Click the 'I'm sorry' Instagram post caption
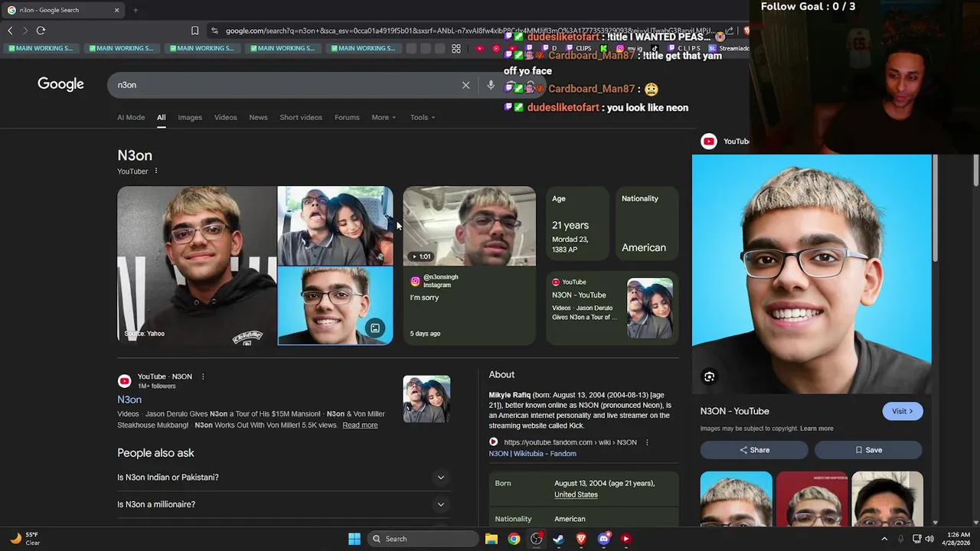The width and height of the screenshot is (980, 551). tap(424, 298)
